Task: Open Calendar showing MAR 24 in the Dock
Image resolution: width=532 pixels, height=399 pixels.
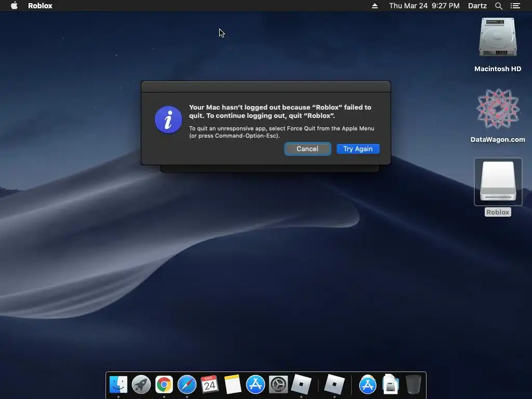Action: click(x=209, y=384)
